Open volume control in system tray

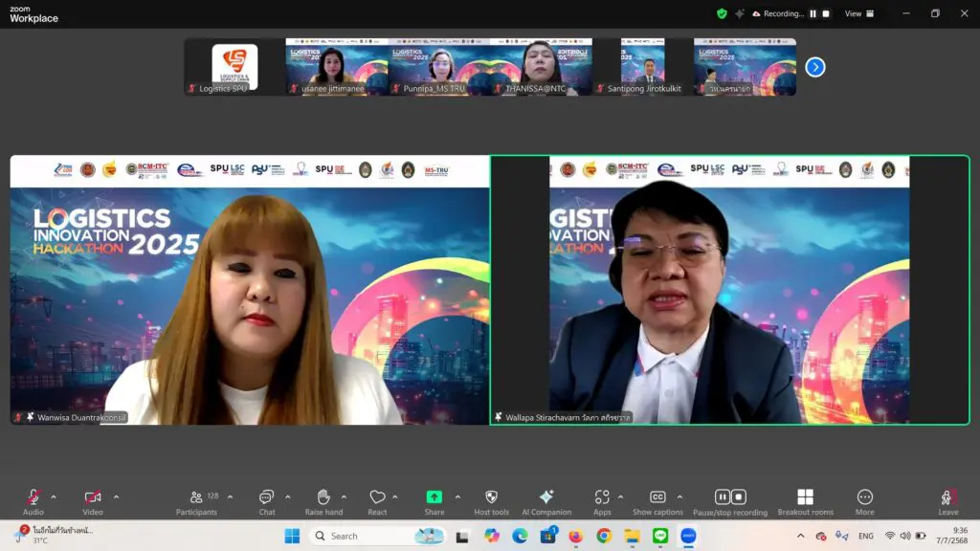[905, 536]
